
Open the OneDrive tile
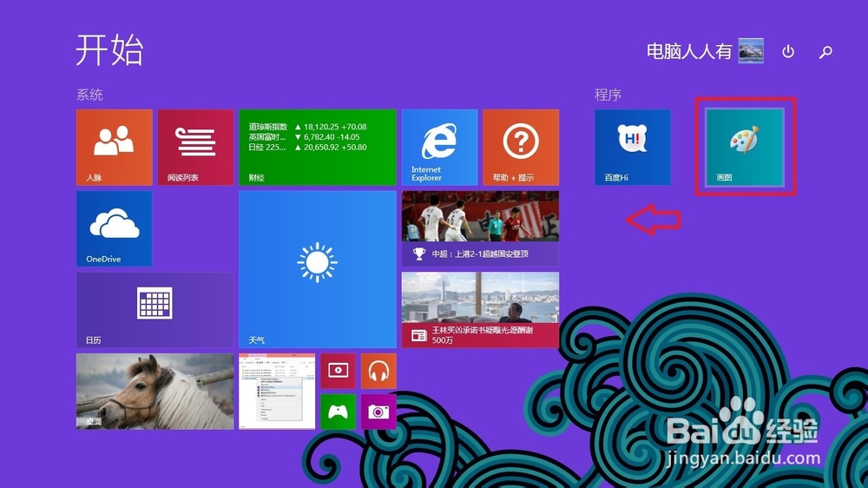tap(114, 228)
